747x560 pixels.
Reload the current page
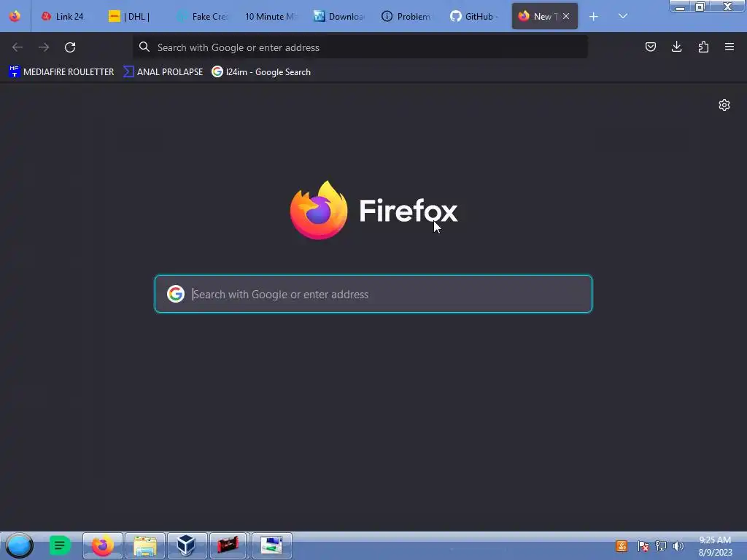70,47
